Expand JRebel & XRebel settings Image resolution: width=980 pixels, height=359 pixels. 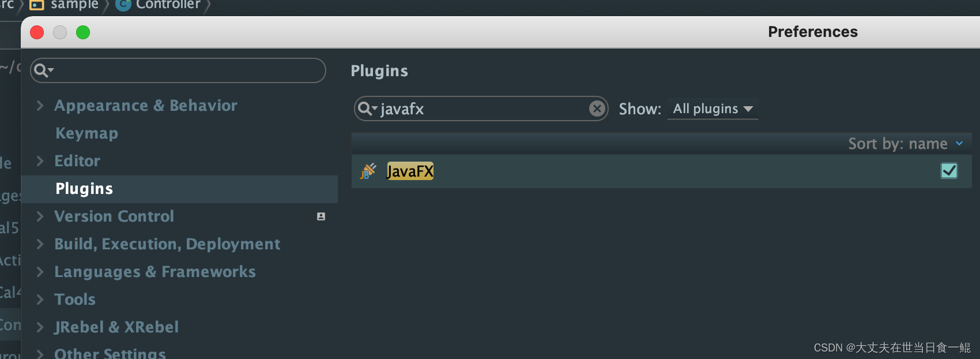[40, 327]
